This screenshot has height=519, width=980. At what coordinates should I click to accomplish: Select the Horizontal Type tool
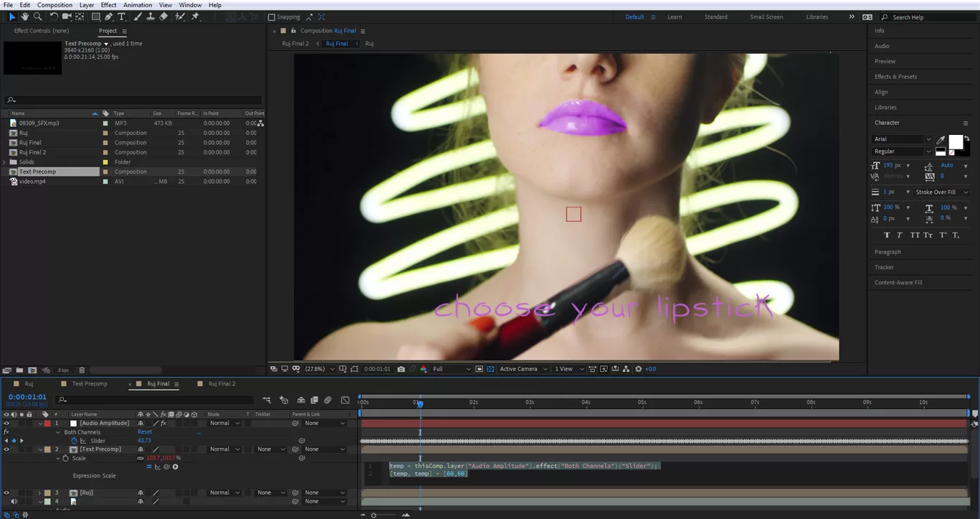pos(122,17)
